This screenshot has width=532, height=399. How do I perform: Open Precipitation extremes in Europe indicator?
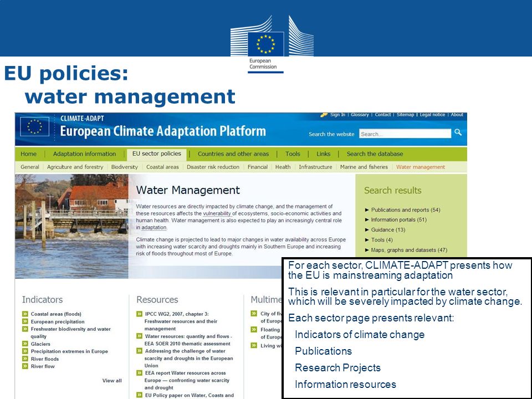(x=69, y=351)
